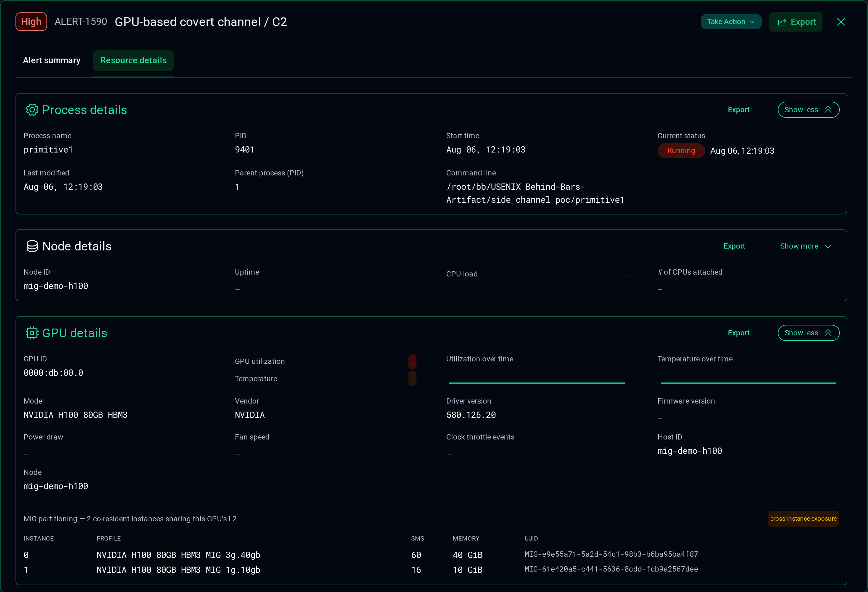Click the driver version 580.126.20
The height and width of the screenshot is (592, 868).
coord(471,415)
